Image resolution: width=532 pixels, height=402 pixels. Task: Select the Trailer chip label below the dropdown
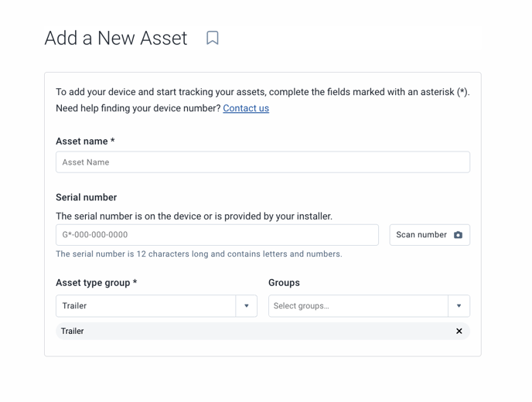[72, 331]
